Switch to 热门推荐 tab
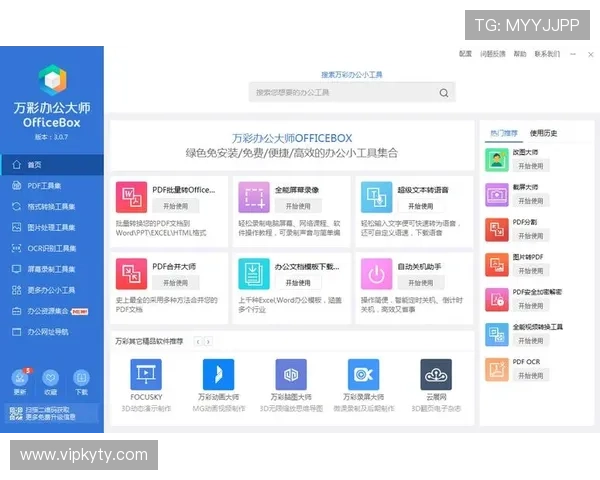This screenshot has height=480, width=600. pyautogui.click(x=504, y=133)
